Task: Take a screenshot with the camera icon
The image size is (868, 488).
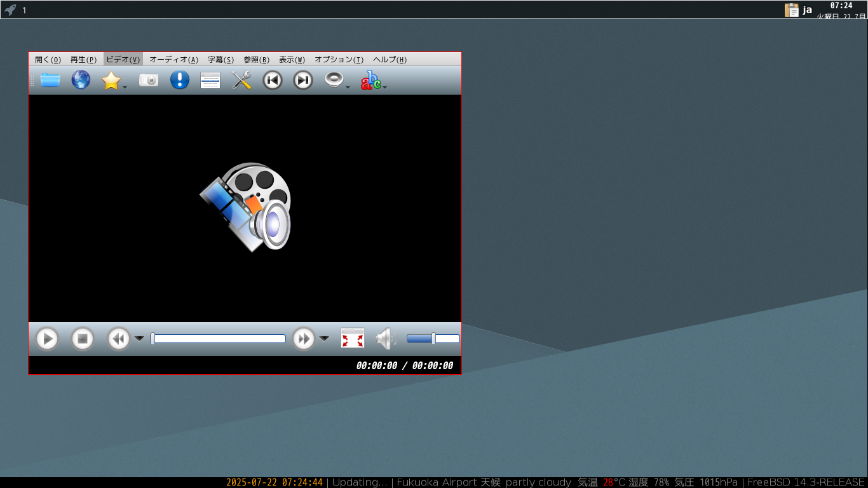Action: pos(149,80)
